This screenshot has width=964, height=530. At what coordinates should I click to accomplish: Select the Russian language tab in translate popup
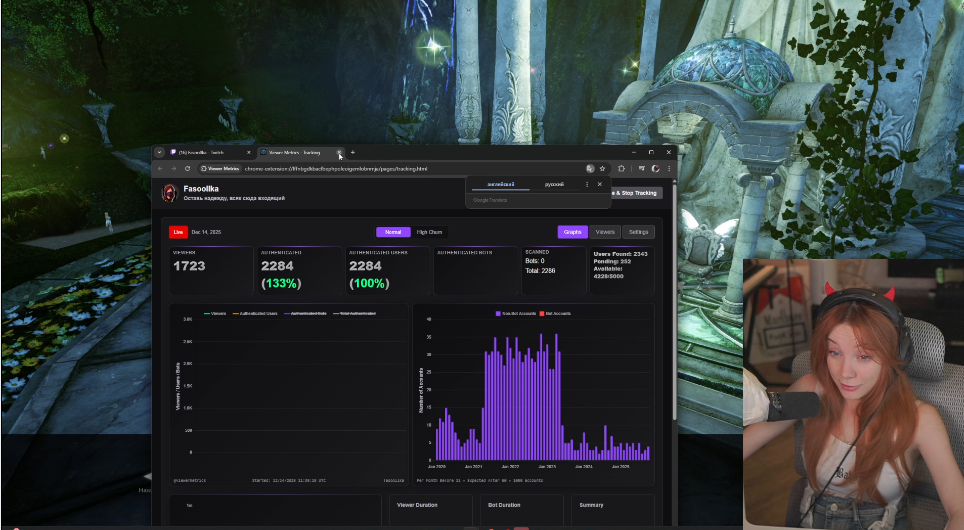(x=553, y=185)
